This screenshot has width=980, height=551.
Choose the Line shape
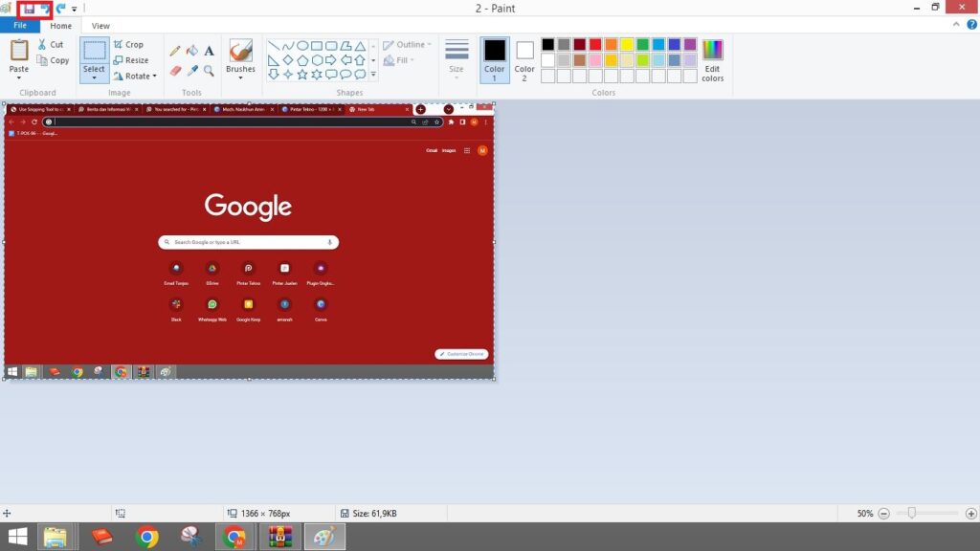[x=274, y=46]
